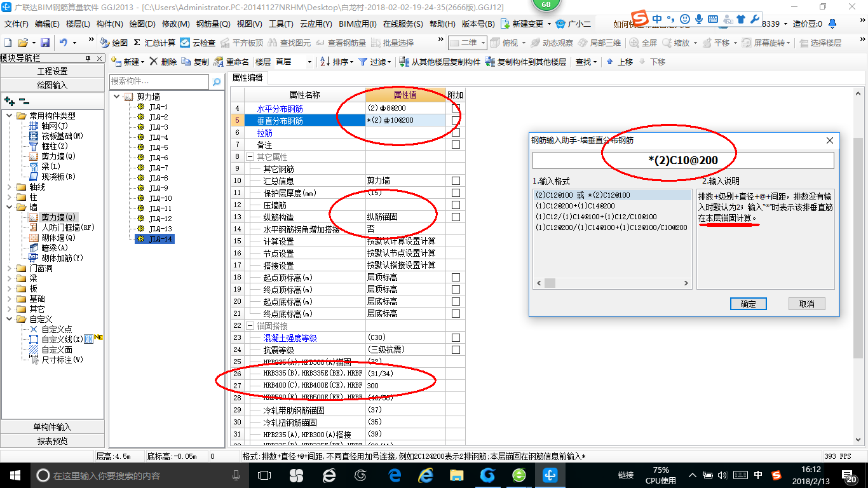The height and width of the screenshot is (488, 868).
Task: Click the Windows Start button
Action: tap(15, 475)
